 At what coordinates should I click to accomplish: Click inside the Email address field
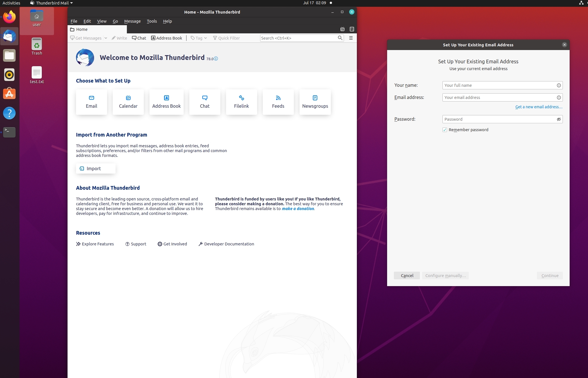(502, 97)
